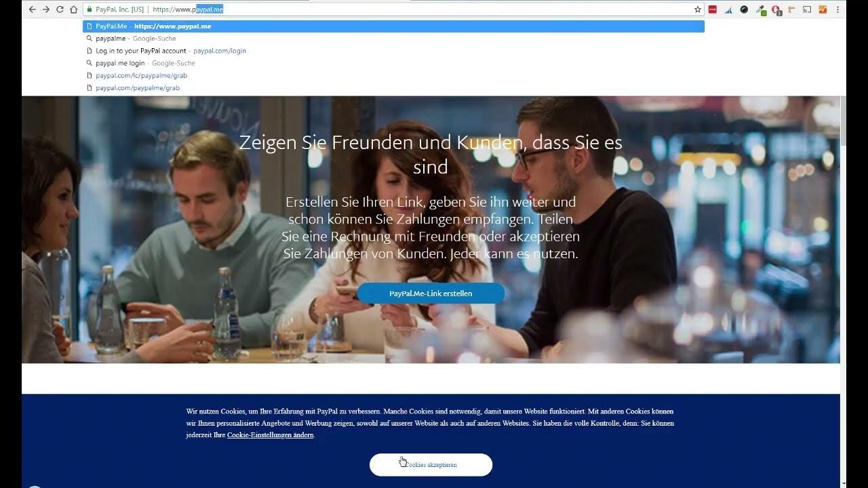Accept cookies with 'Cookies akzeptieren' button
This screenshot has width=868, height=488.
tap(431, 465)
